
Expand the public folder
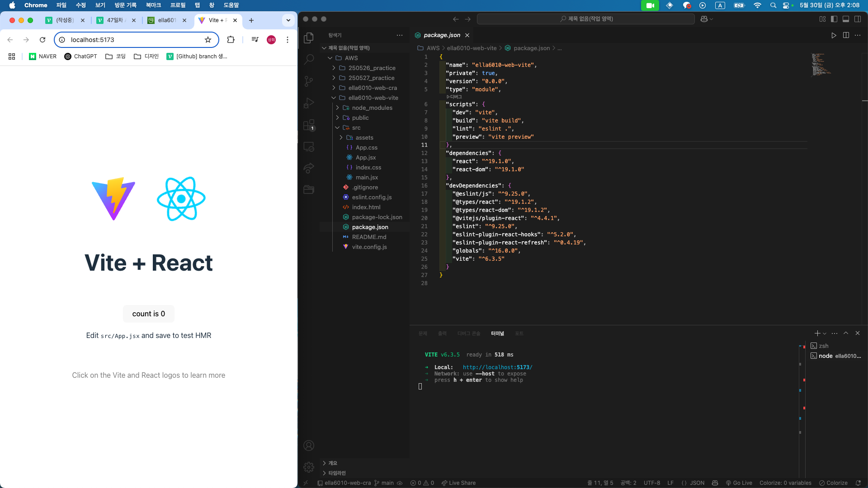tap(337, 117)
